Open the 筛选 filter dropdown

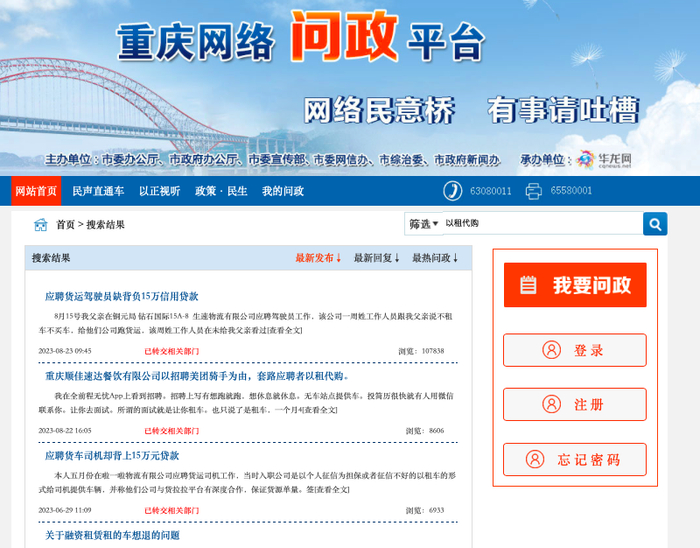click(424, 224)
